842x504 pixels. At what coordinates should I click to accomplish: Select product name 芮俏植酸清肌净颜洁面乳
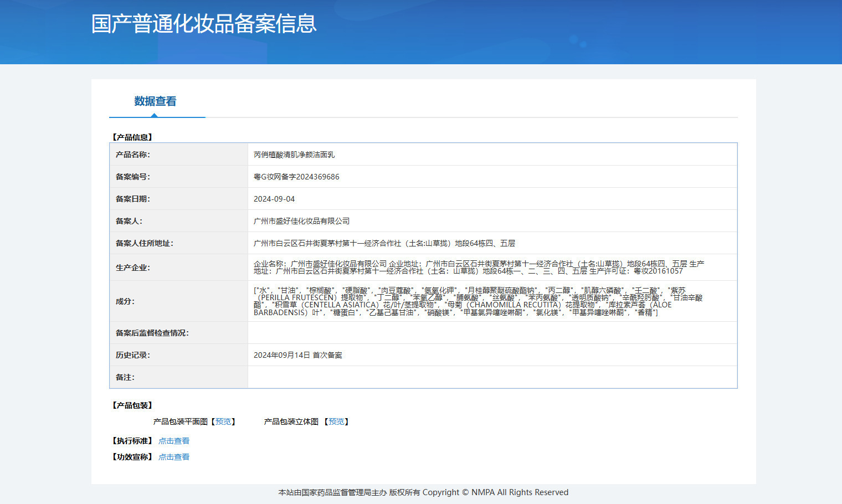click(x=294, y=155)
